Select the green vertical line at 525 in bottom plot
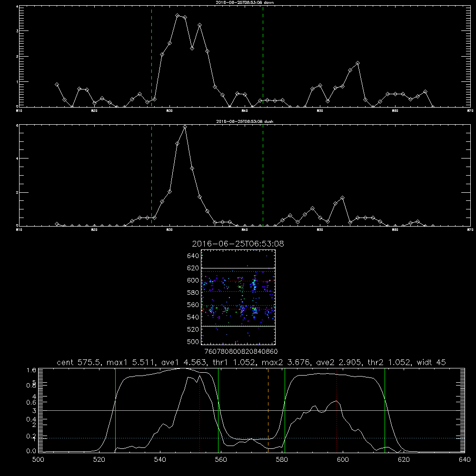 115,410
